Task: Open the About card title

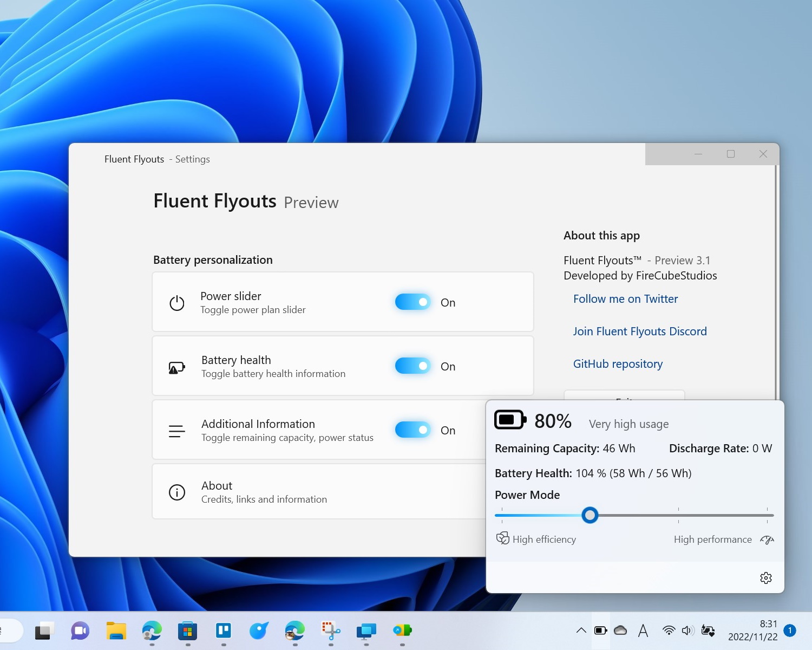Action: [217, 486]
